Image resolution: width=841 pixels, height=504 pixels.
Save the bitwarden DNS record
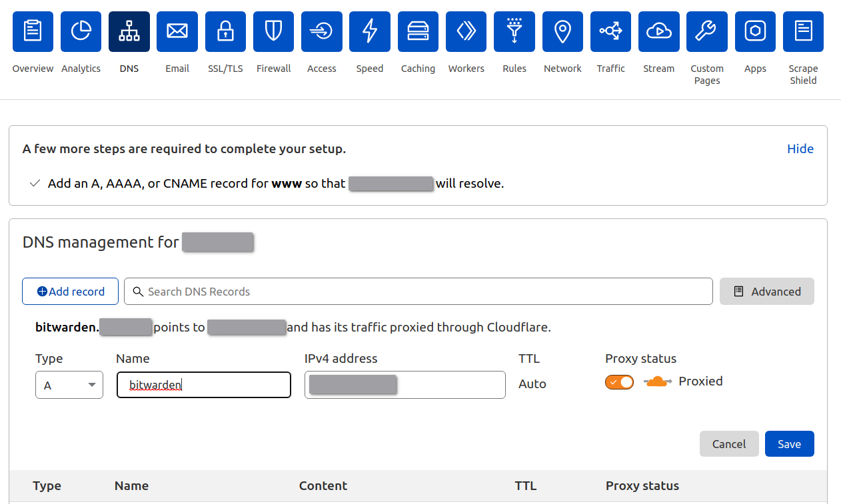point(789,444)
